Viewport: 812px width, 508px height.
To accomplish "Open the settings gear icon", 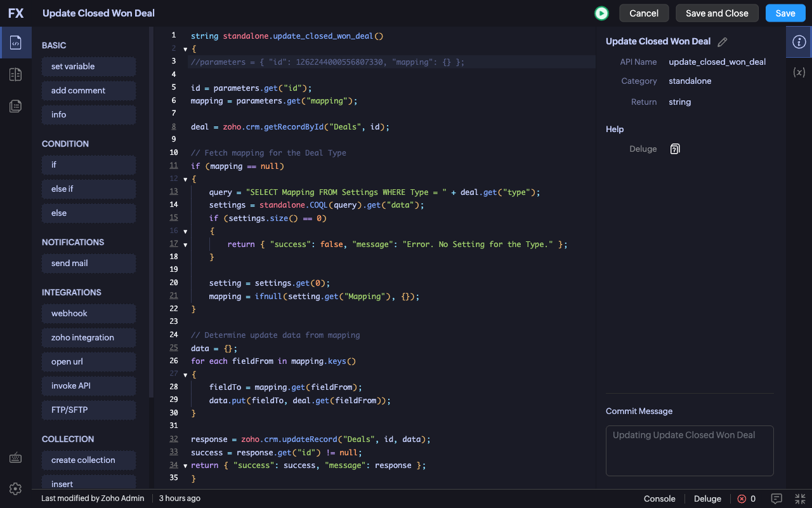I will pyautogui.click(x=16, y=488).
